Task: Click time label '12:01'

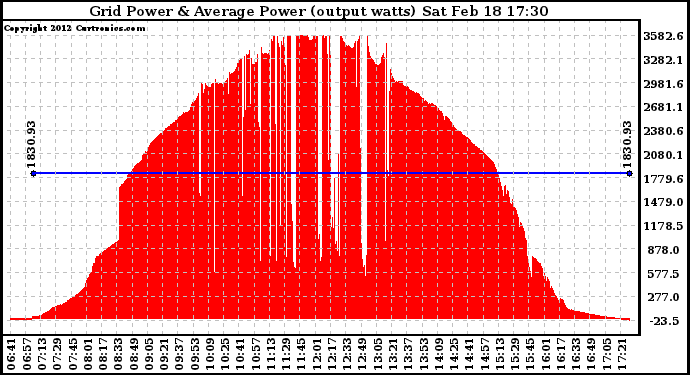Action: click(317, 354)
